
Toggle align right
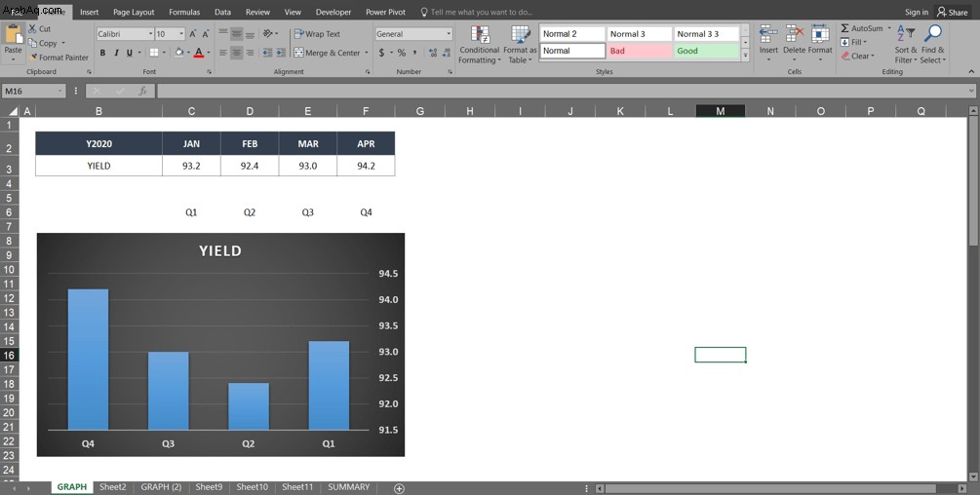tap(250, 53)
